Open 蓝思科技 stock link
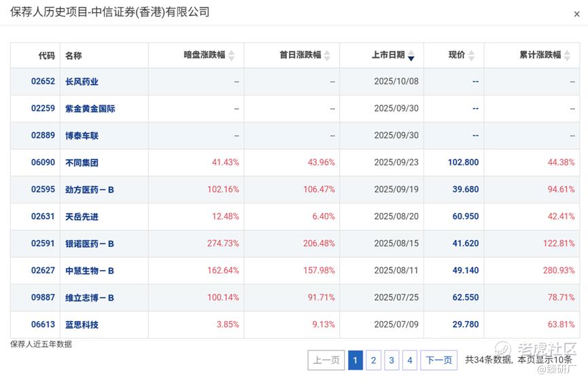This screenshot has height=383, width=588. click(x=82, y=324)
